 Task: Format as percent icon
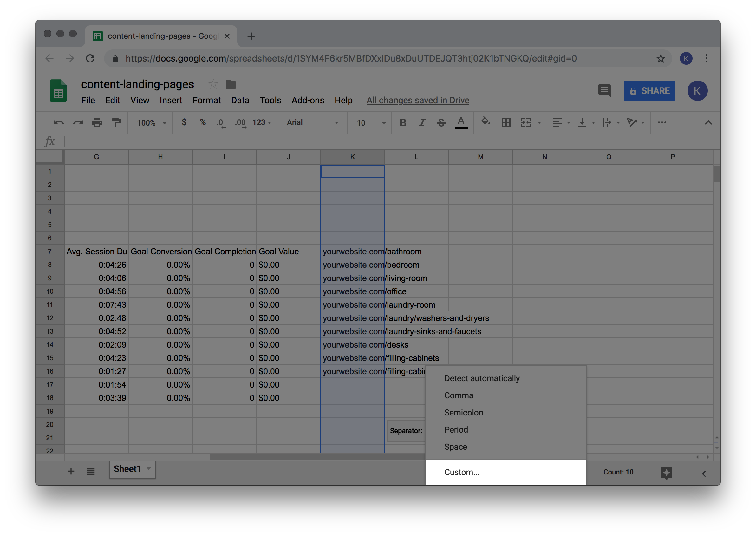(203, 122)
